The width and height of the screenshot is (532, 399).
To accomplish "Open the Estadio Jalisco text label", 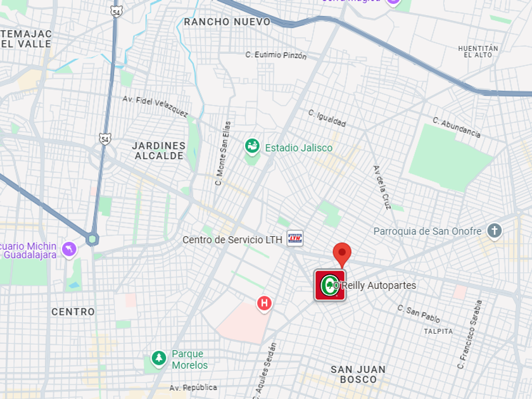I will [x=298, y=148].
